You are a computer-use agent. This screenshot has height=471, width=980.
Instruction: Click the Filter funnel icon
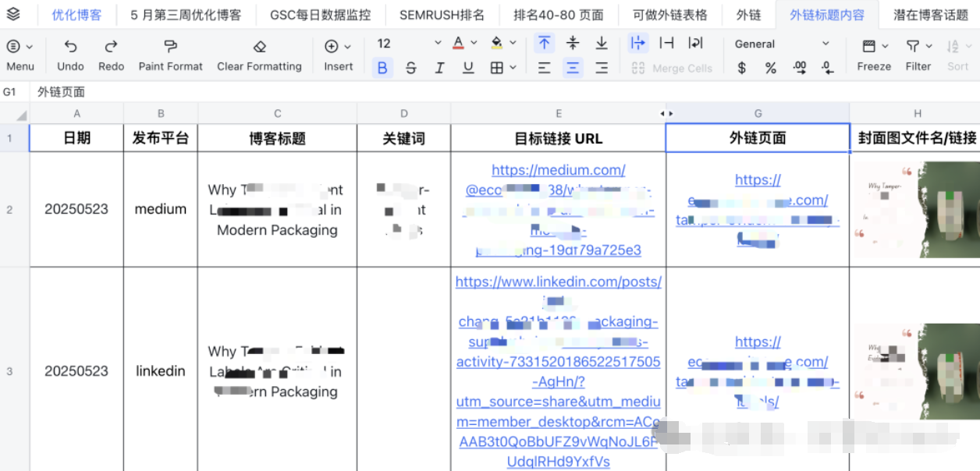click(x=913, y=46)
